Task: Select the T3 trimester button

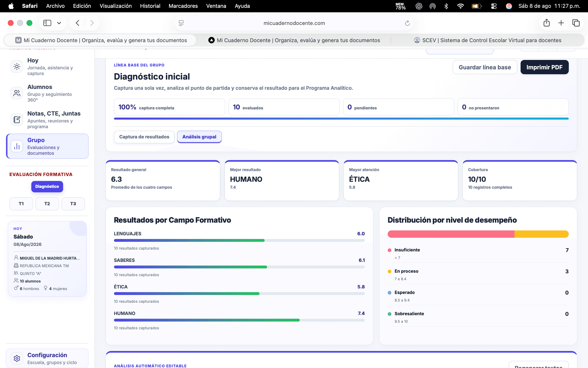Action: 73,204
